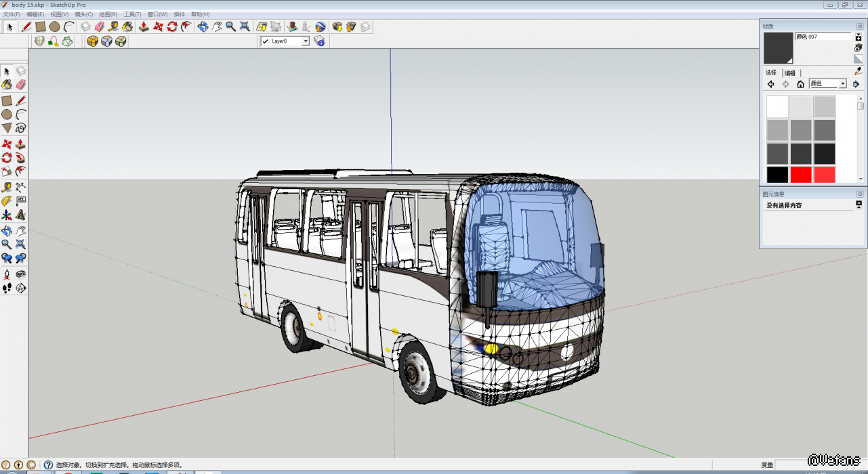The image size is (868, 474).
Task: Choose the 3D Text tool
Action: [x=20, y=215]
